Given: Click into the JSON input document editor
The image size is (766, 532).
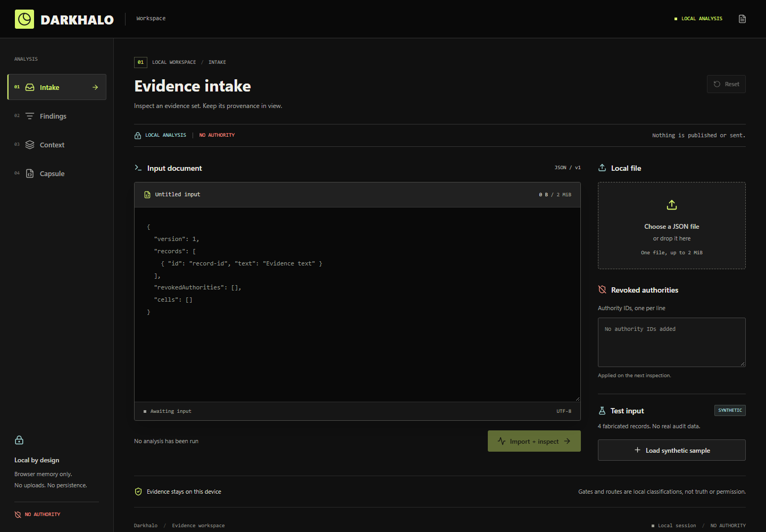Looking at the screenshot, I should pyautogui.click(x=357, y=304).
